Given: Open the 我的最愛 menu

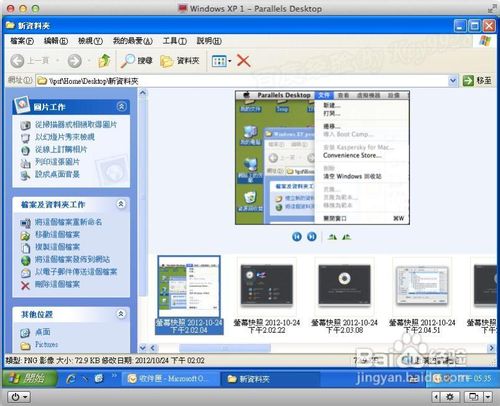Looking at the screenshot, I should point(132,41).
